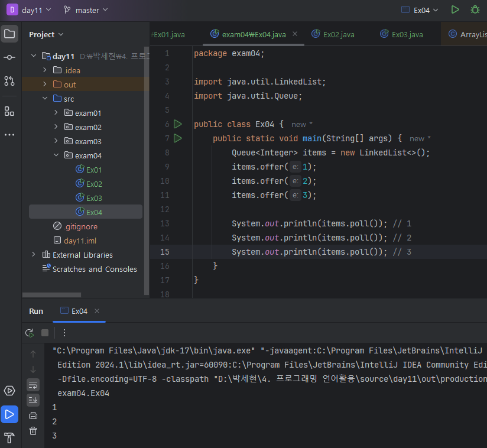Open the Ex04 run configuration dropdown

coord(420,10)
